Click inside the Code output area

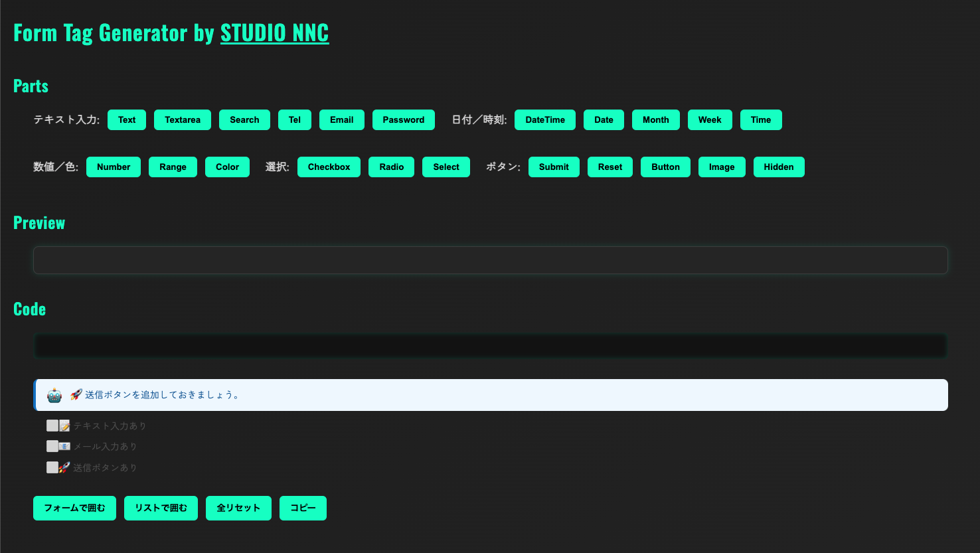click(490, 345)
